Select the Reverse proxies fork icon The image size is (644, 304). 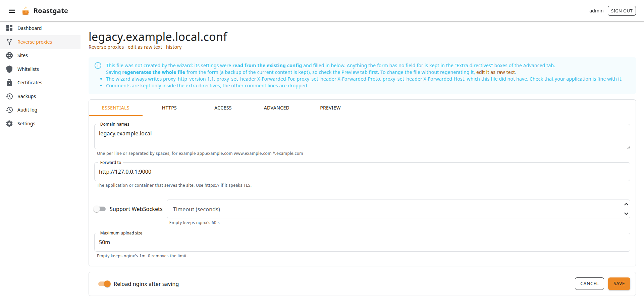coord(9,42)
